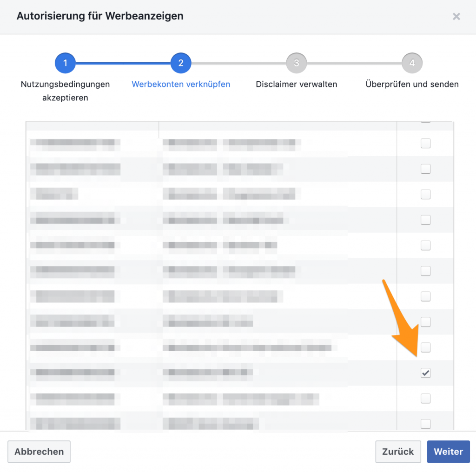Click the step 1 circle indicator
The height and width of the screenshot is (472, 476).
[x=65, y=63]
